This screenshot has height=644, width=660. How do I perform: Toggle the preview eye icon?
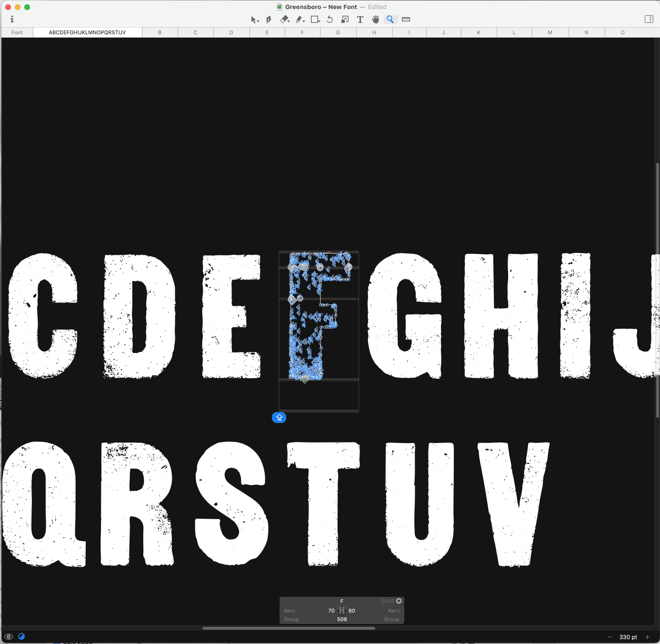(9, 636)
